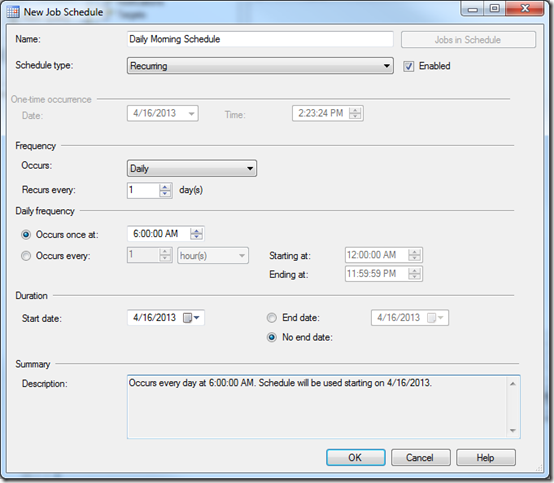Decrease the Recurs every days spinner
554x483 pixels.
[x=165, y=194]
